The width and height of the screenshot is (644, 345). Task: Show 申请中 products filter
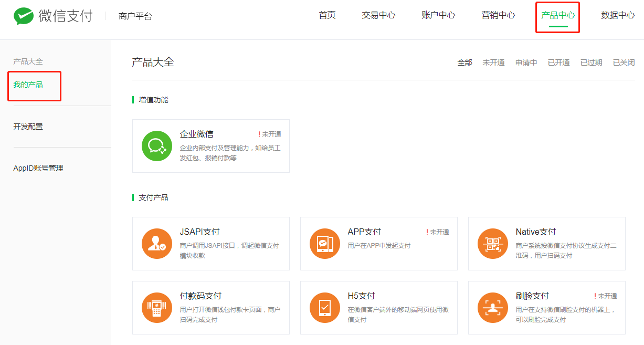526,62
